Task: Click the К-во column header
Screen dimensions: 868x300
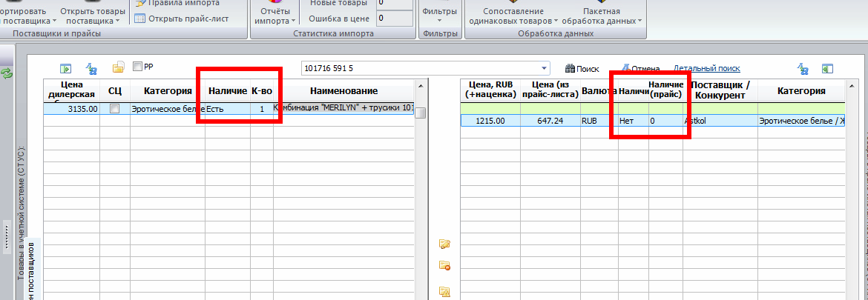Action: tap(261, 91)
